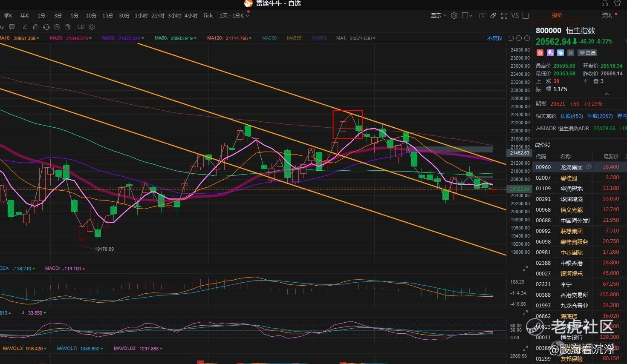The width and height of the screenshot is (627, 364).
Task: Switch to 年K timeframe
Action: coord(25,16)
